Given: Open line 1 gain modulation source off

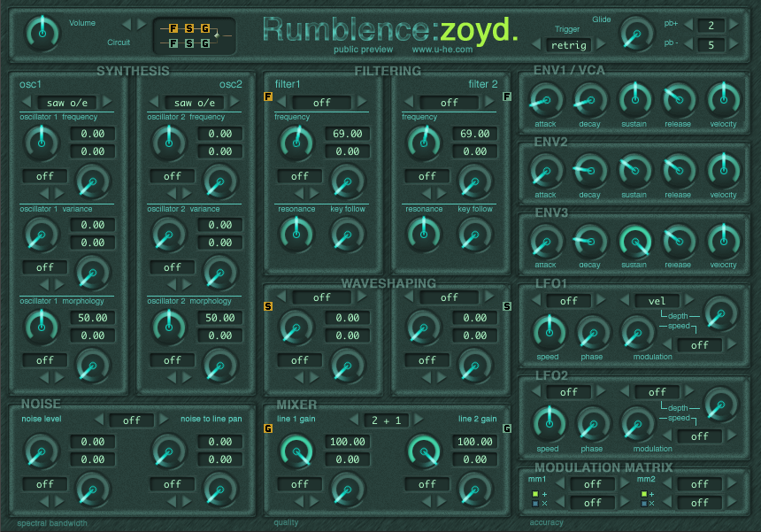Looking at the screenshot, I should [x=299, y=484].
